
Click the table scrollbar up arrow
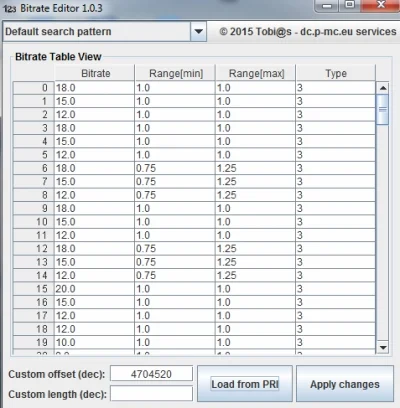(x=383, y=88)
